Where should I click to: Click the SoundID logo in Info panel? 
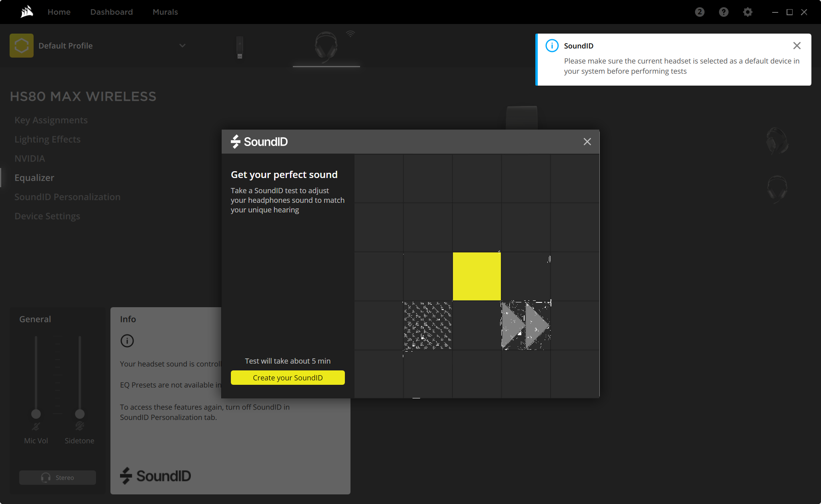(x=156, y=476)
